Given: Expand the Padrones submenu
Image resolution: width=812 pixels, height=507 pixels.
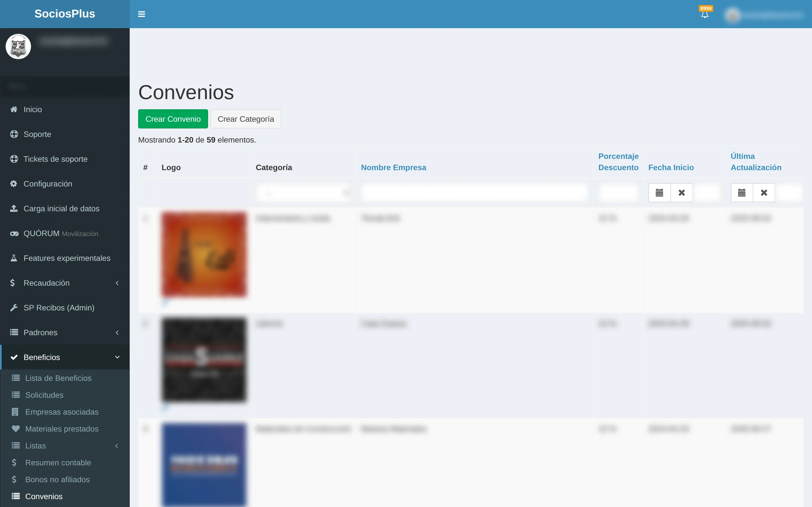Looking at the screenshot, I should coord(65,333).
